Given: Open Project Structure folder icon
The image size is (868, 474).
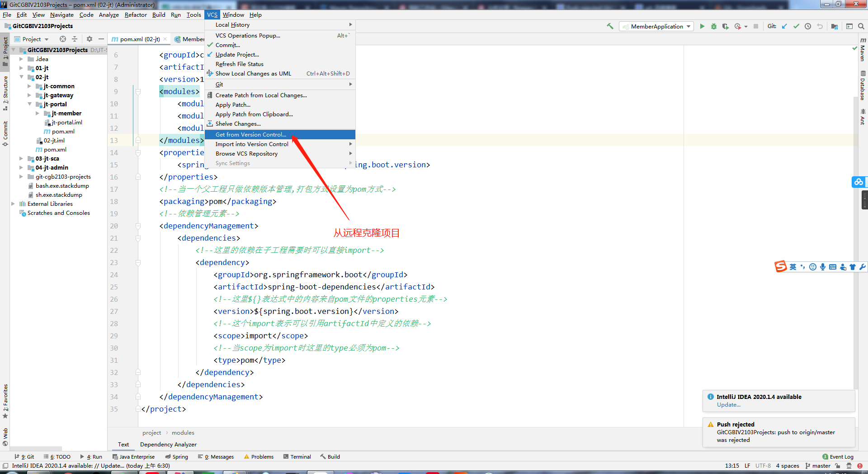Looking at the screenshot, I should (x=835, y=26).
